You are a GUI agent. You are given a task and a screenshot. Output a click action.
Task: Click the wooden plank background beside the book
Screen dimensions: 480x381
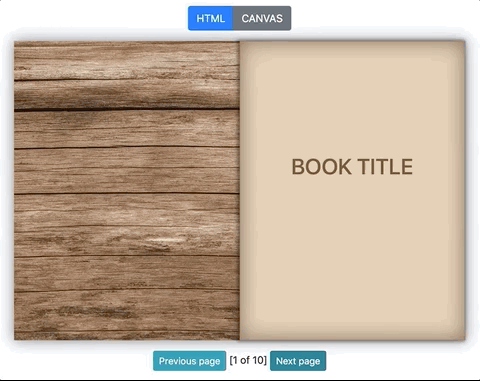pos(127,190)
